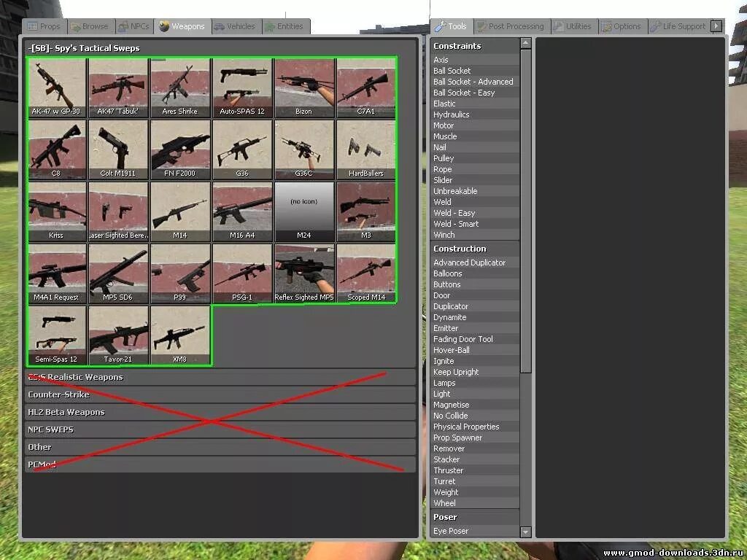747x560 pixels.
Task: Spawn the AK47 'Tabuk' weapon
Action: (118, 88)
